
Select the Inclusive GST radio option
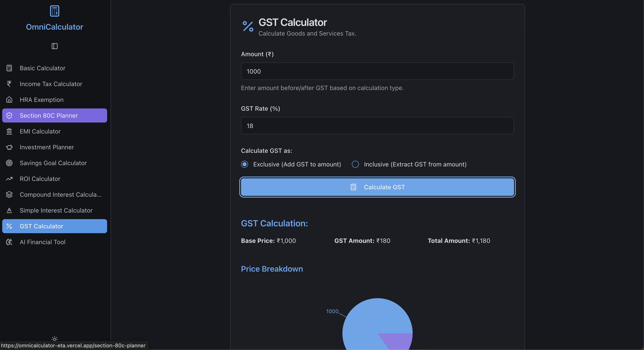(355, 164)
